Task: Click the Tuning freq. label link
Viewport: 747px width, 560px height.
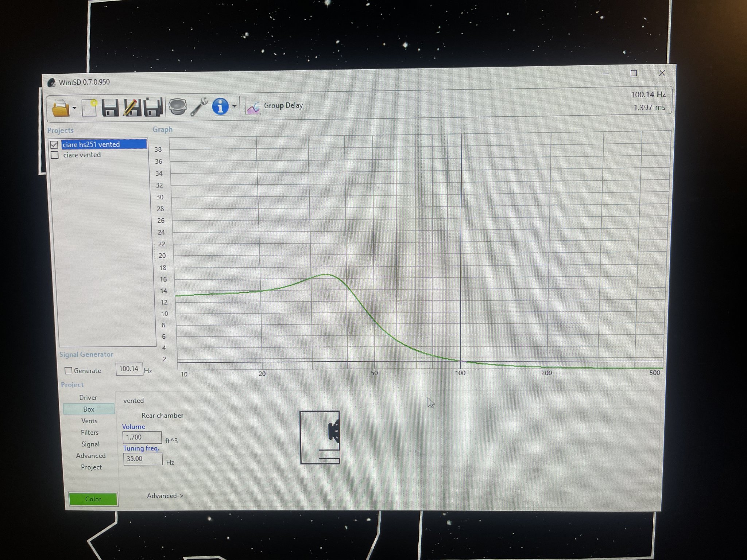Action: 141,448
